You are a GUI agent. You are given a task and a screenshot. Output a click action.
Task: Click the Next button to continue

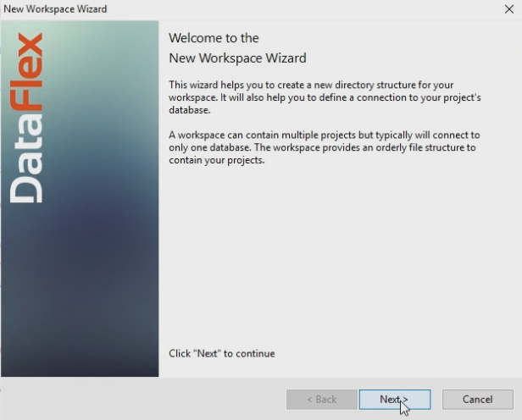click(394, 400)
